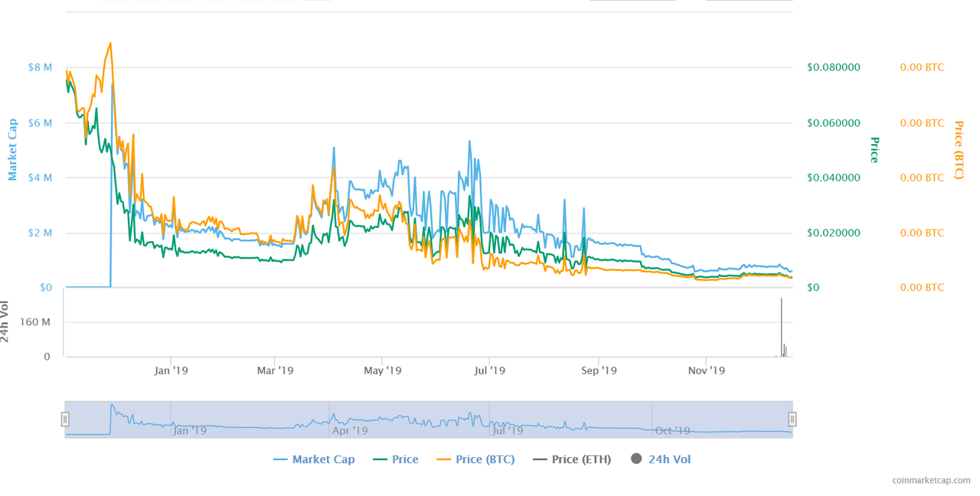Click the Jan '19 x-axis label

(x=171, y=370)
